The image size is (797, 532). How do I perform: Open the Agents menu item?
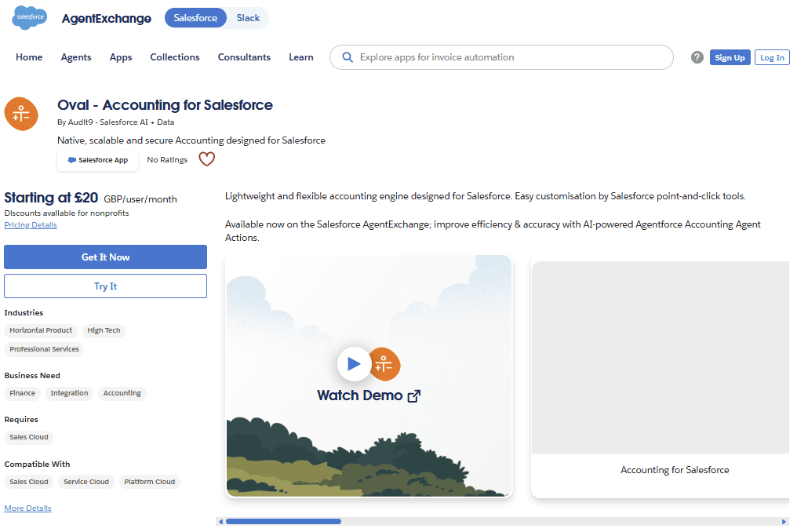pos(76,57)
